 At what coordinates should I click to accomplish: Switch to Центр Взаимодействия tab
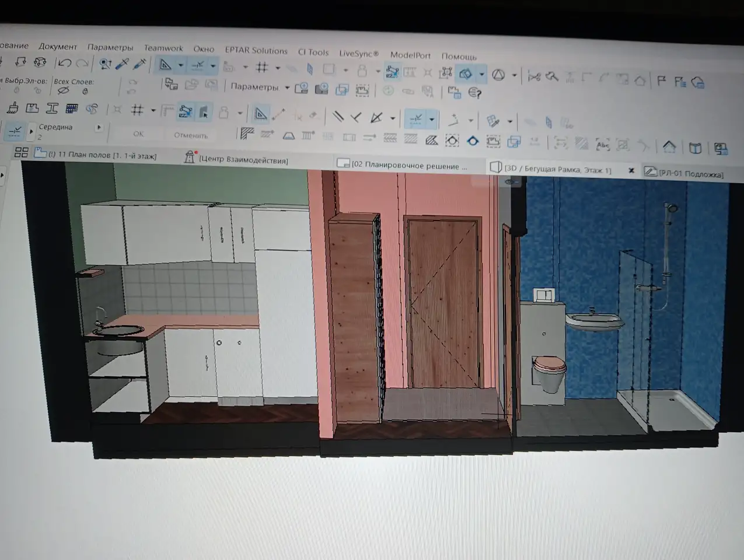point(236,159)
